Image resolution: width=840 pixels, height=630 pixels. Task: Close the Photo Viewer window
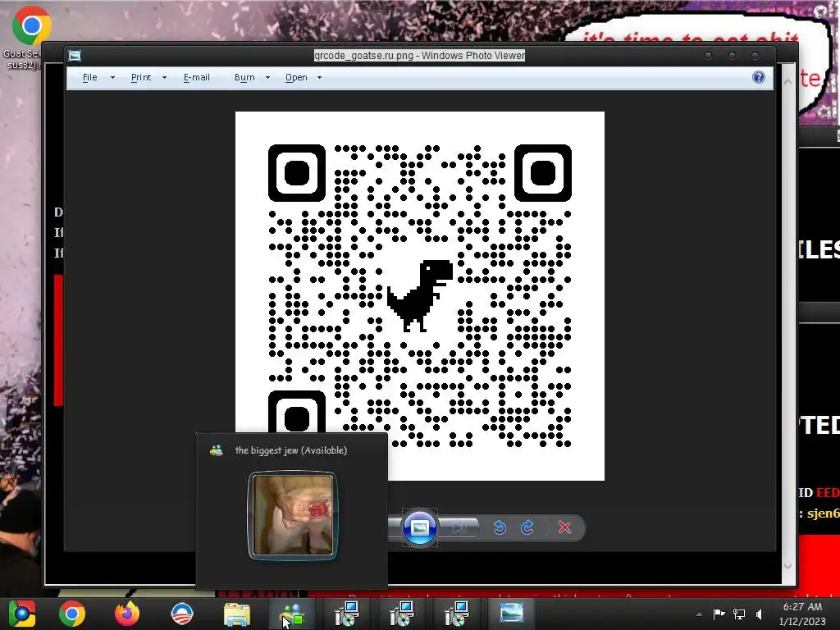[x=756, y=56]
